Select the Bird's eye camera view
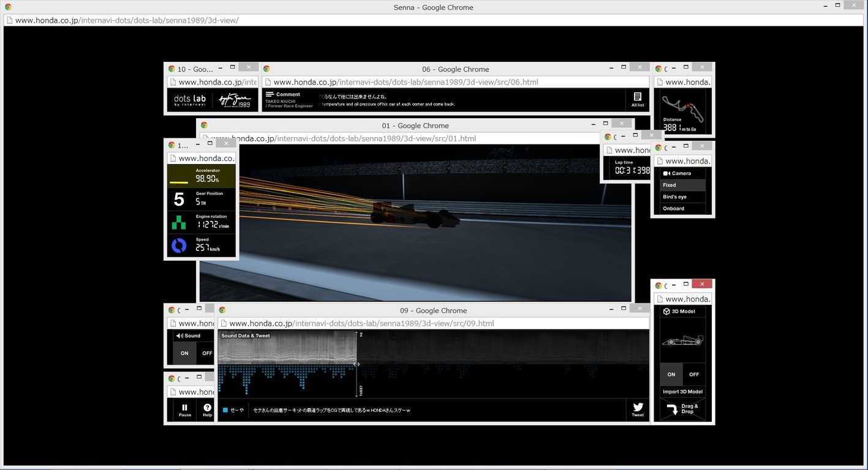Screen dimensions: 868x470 tap(682, 196)
